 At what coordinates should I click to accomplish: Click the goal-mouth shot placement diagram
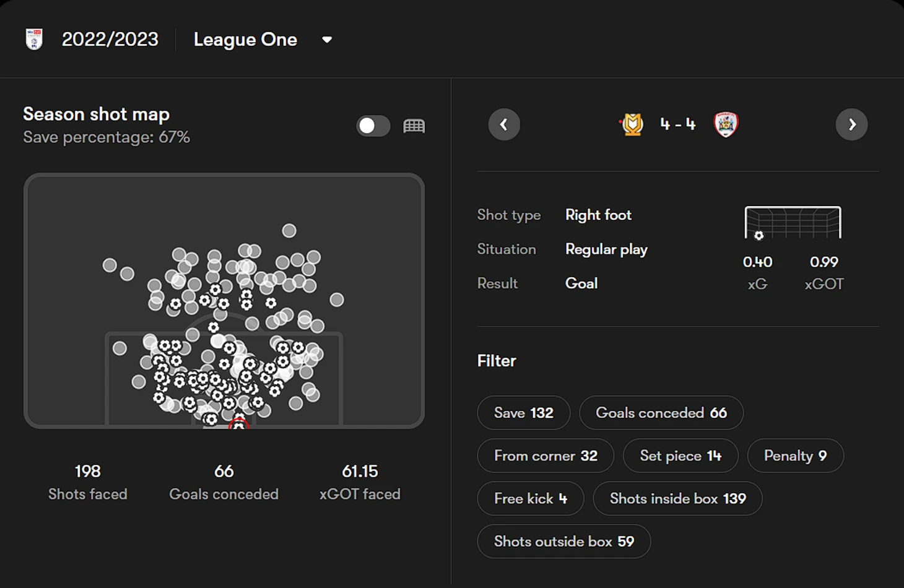793,223
